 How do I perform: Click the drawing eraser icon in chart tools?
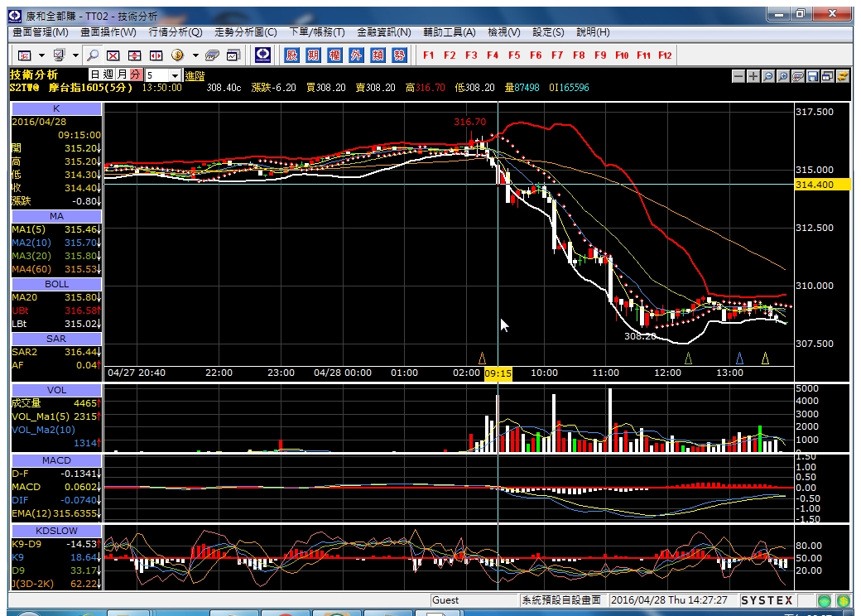pyautogui.click(x=798, y=76)
